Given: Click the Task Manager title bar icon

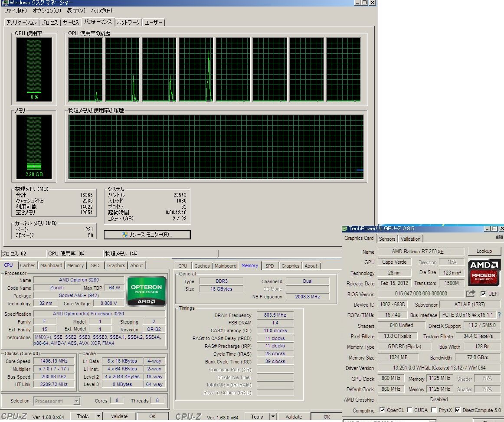Looking at the screenshot, I should (5, 3).
